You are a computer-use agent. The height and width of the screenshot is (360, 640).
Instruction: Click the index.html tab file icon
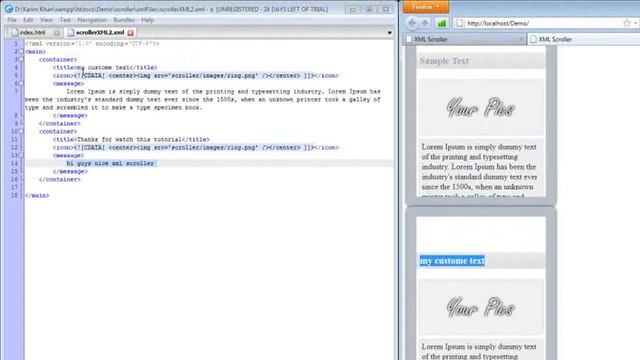pyautogui.click(x=15, y=32)
